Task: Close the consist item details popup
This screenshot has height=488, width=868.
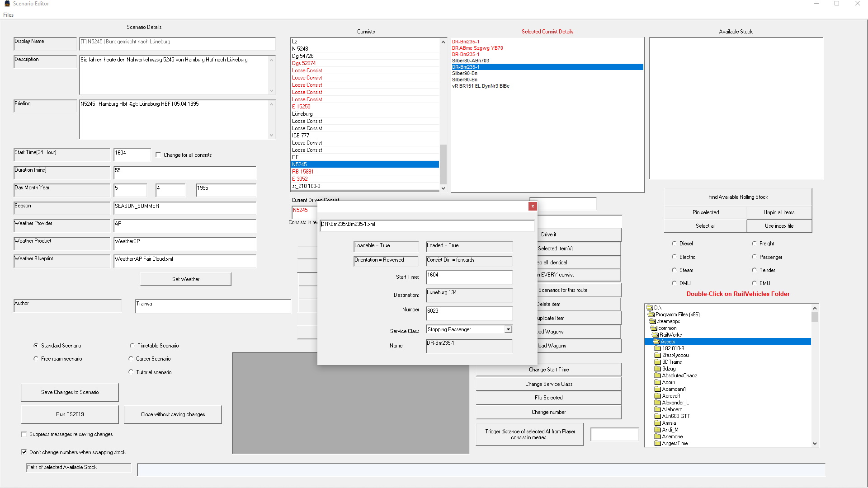Action: coord(533,206)
